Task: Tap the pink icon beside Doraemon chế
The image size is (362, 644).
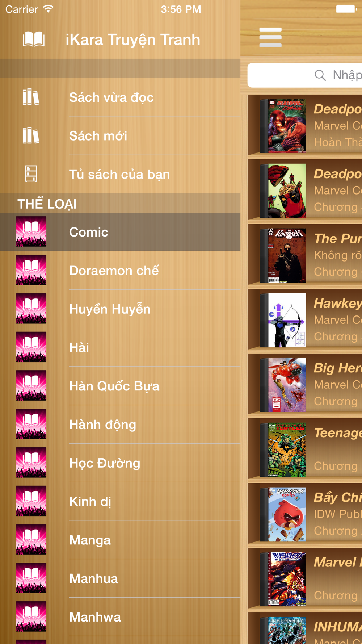Action: (x=31, y=270)
